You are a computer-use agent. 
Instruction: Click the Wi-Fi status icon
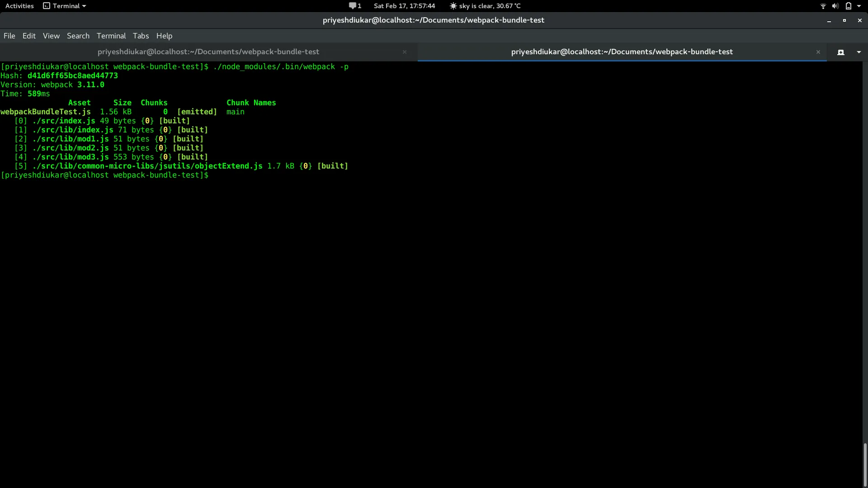823,6
